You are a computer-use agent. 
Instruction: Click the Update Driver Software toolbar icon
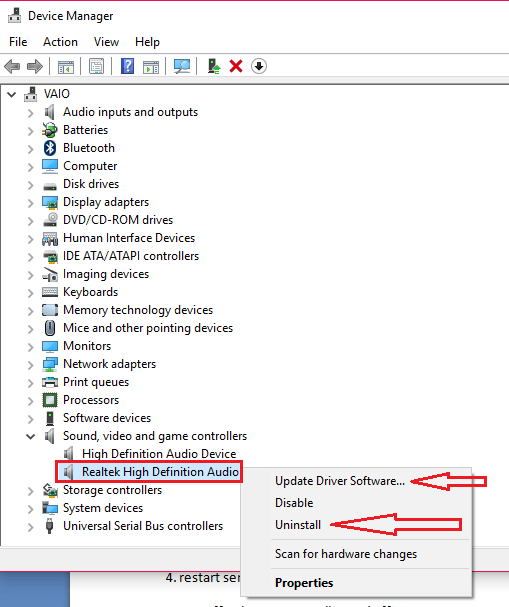[213, 66]
